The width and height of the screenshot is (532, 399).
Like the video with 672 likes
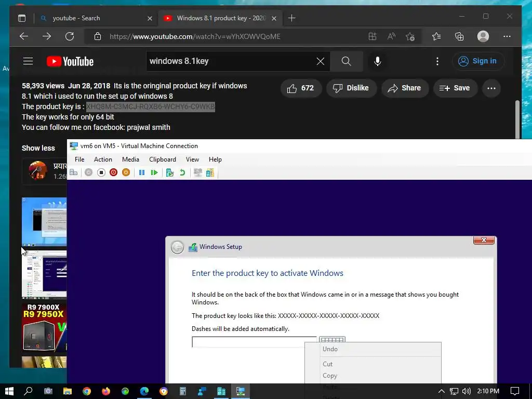coord(301,88)
